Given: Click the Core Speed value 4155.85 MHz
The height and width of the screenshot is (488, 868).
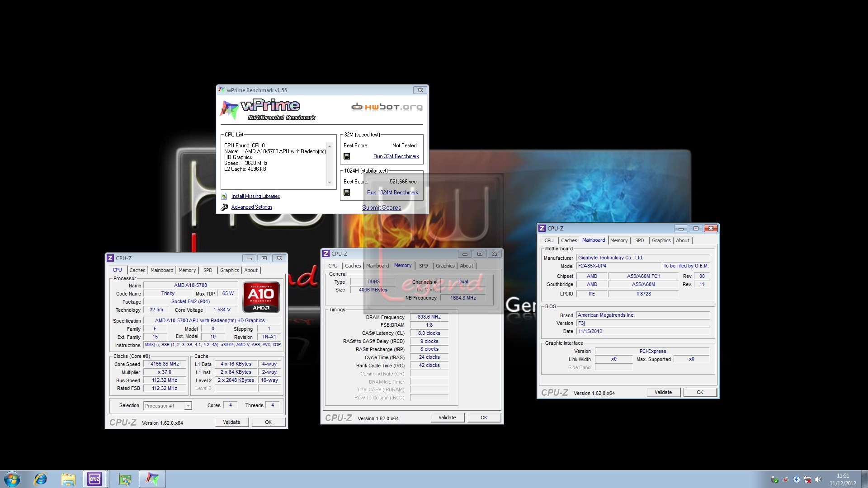Looking at the screenshot, I should pos(165,364).
